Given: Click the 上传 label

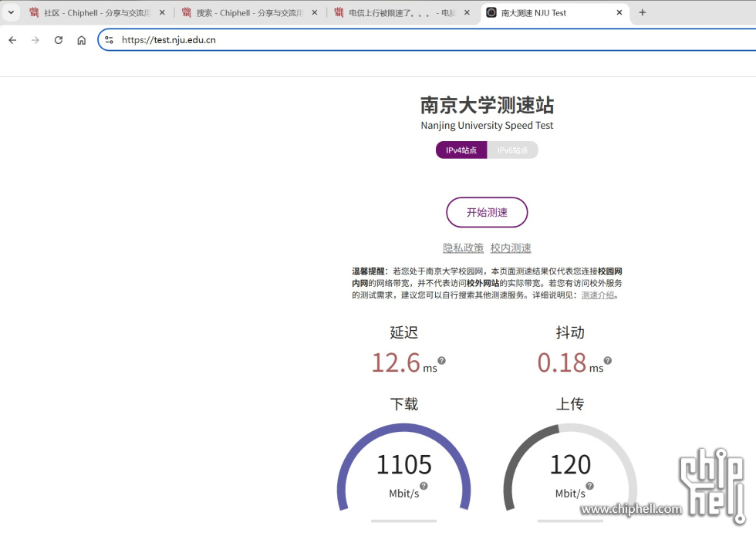Looking at the screenshot, I should click(570, 404).
